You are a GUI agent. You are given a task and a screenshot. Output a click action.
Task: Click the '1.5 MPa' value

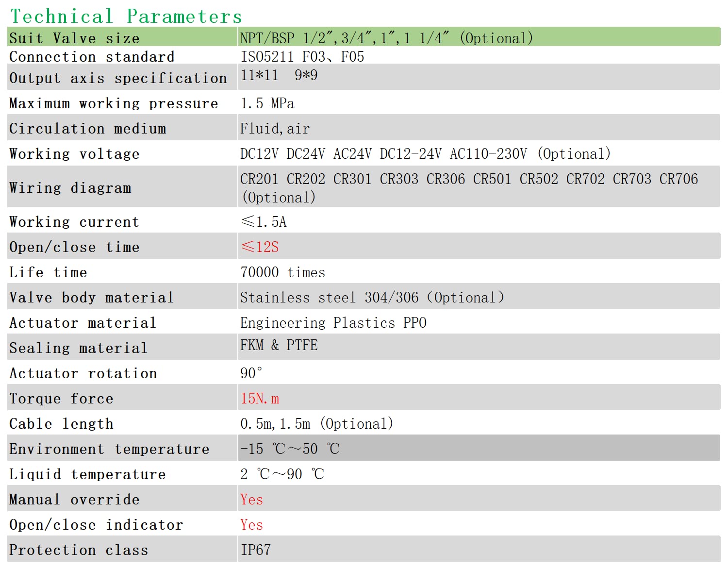(x=267, y=103)
